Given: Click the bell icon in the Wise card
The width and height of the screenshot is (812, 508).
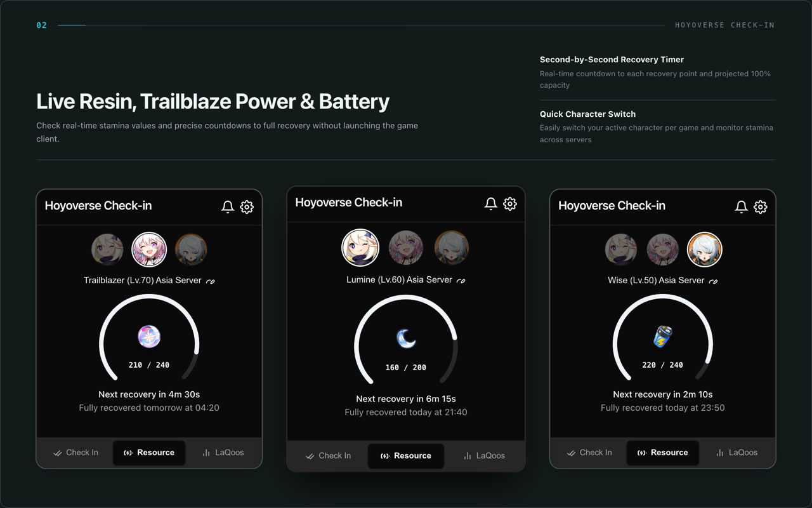Looking at the screenshot, I should (741, 206).
